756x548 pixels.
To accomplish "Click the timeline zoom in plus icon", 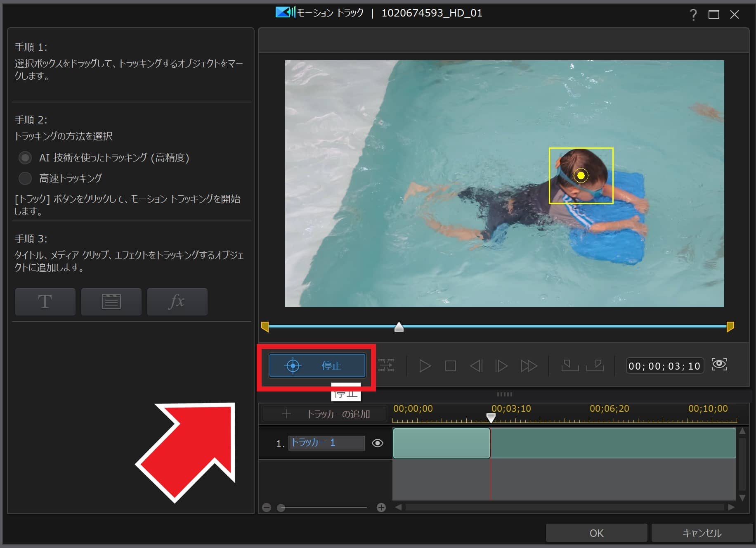I will click(x=381, y=508).
